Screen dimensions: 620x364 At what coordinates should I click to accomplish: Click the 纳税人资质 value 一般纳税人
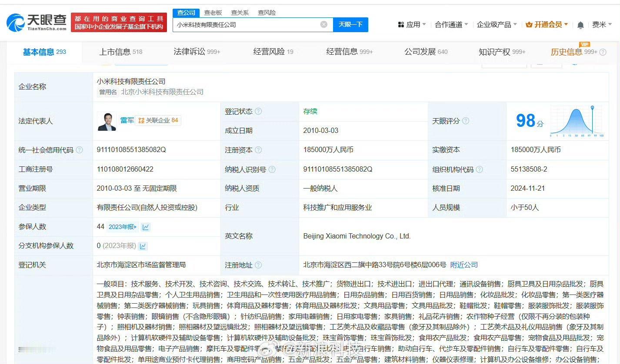(320, 189)
